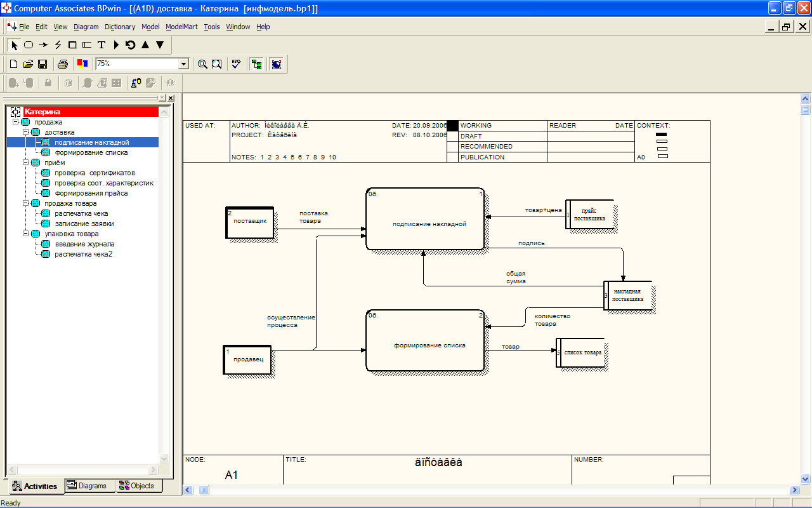Switch to the Diagrams tab
The width and height of the screenshot is (812, 508).
[x=89, y=486]
